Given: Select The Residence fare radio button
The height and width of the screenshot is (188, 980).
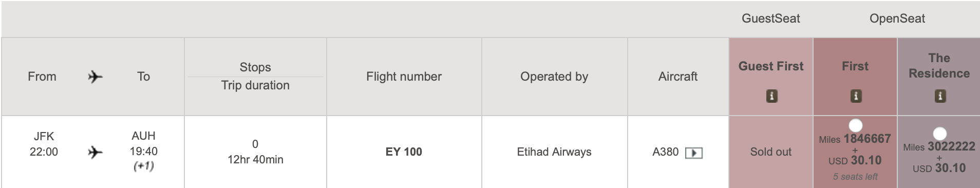Looking at the screenshot, I should [939, 134].
